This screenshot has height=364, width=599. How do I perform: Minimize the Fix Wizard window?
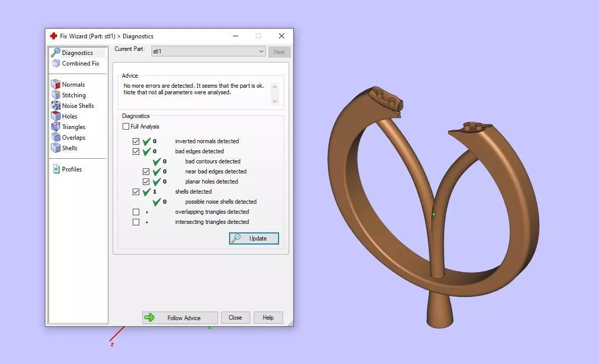point(236,36)
